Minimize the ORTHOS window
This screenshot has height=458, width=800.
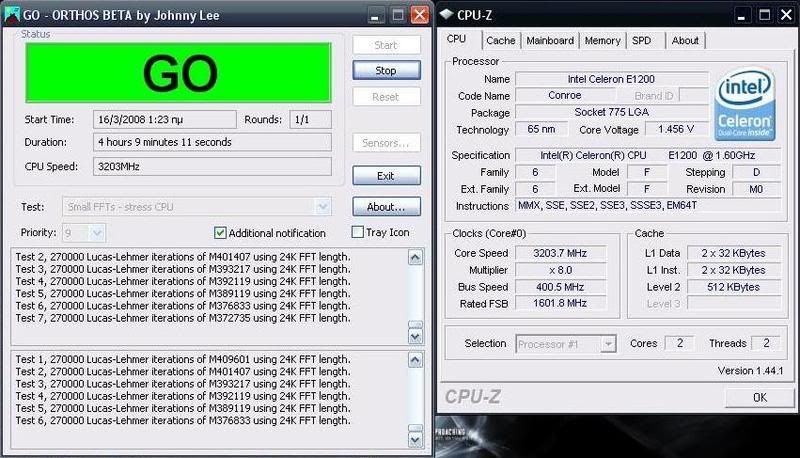376,15
